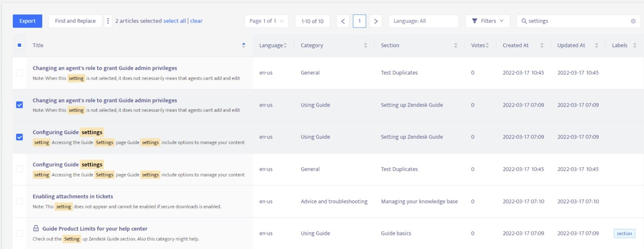Go to previous page arrow

[343, 21]
